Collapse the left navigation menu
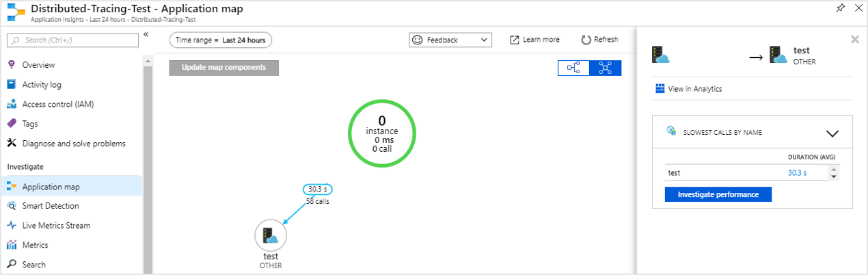The width and height of the screenshot is (868, 275). [146, 35]
